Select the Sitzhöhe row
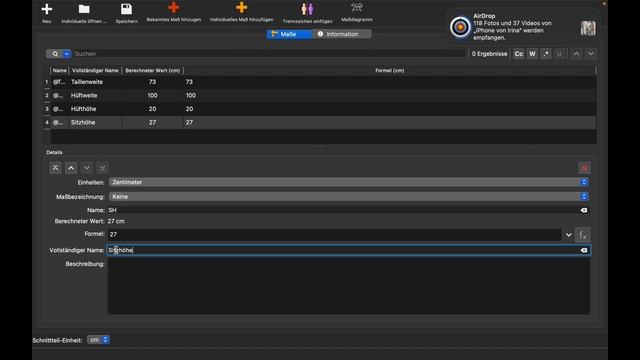Image resolution: width=640 pixels, height=360 pixels. click(320, 122)
